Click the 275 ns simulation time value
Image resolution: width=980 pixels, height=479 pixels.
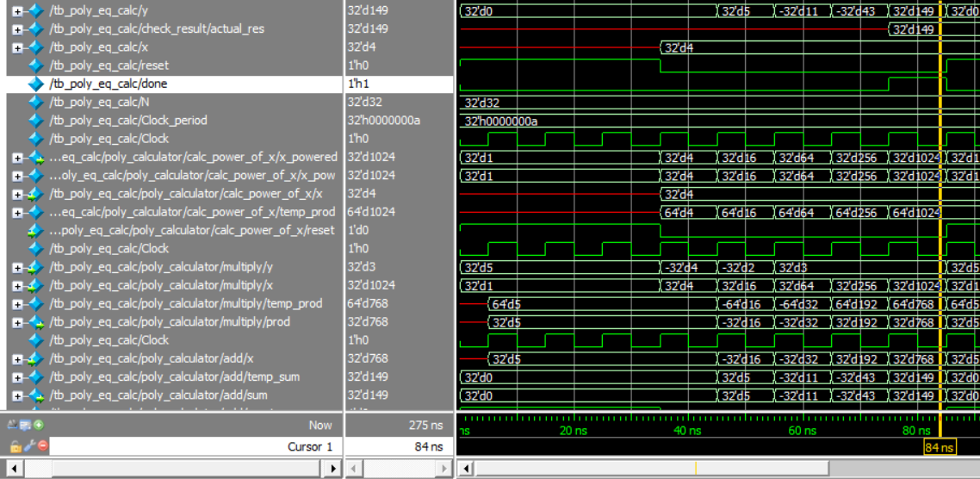click(x=426, y=426)
